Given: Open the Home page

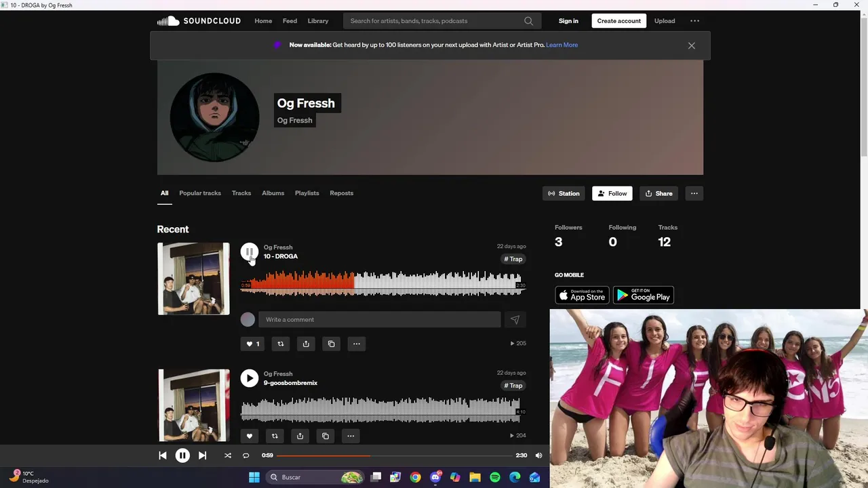Looking at the screenshot, I should click(263, 21).
